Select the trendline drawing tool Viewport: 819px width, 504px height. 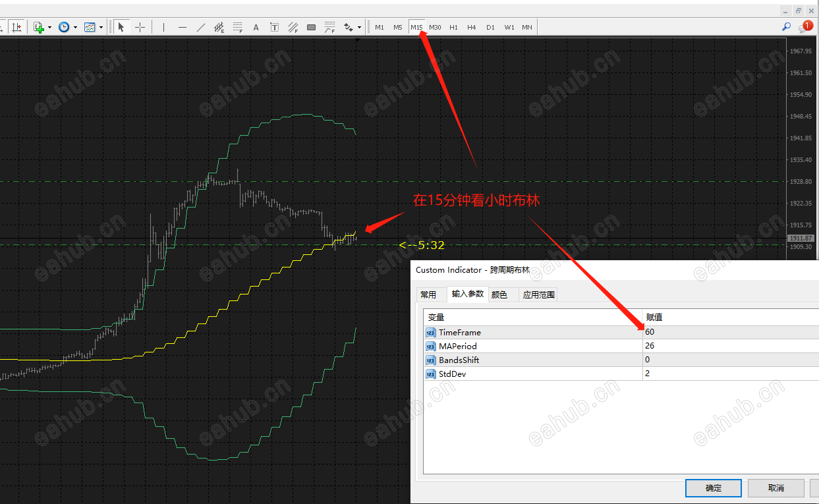[201, 27]
